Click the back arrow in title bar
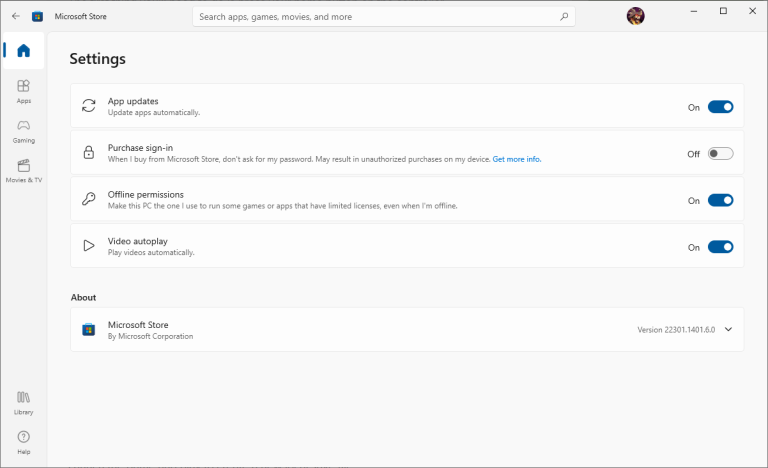This screenshot has width=768, height=468. (x=16, y=16)
